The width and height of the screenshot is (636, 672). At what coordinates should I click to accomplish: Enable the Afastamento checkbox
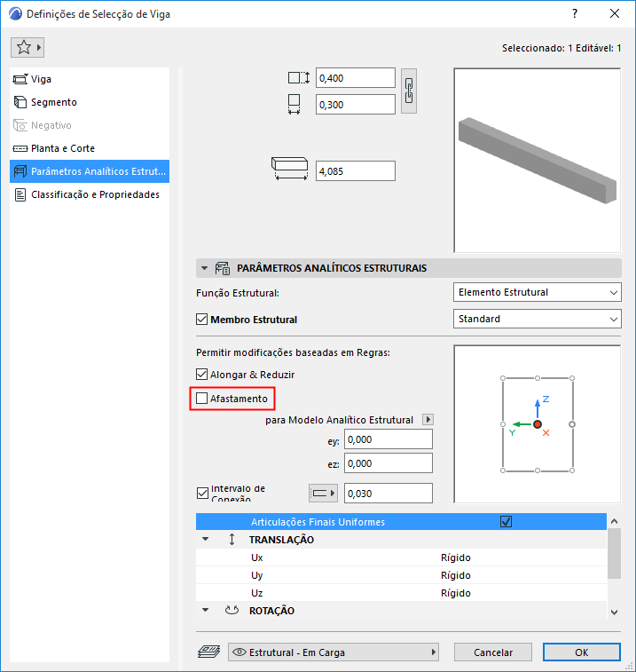coord(201,399)
